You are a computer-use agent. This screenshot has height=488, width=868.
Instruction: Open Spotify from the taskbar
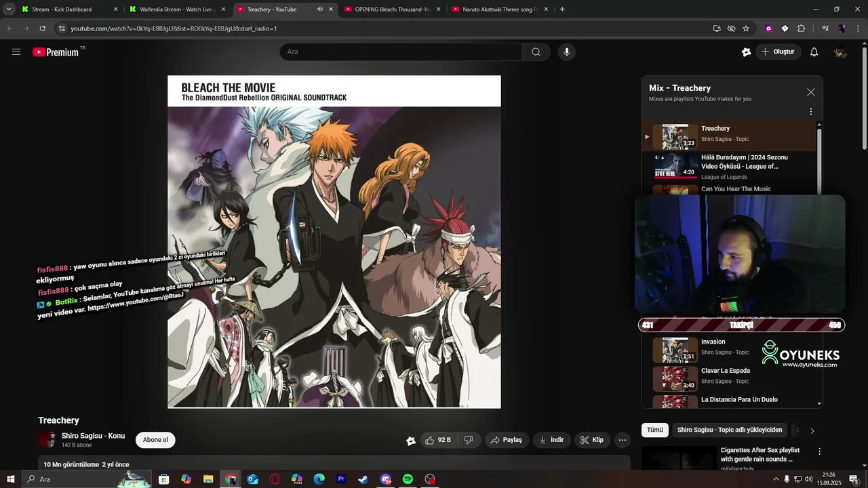(x=408, y=479)
